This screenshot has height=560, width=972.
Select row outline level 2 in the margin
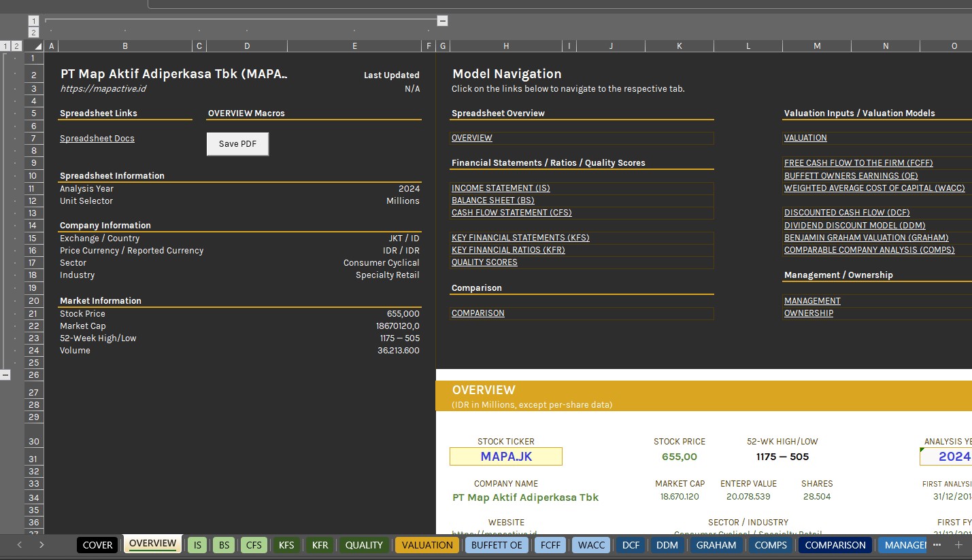click(15, 46)
